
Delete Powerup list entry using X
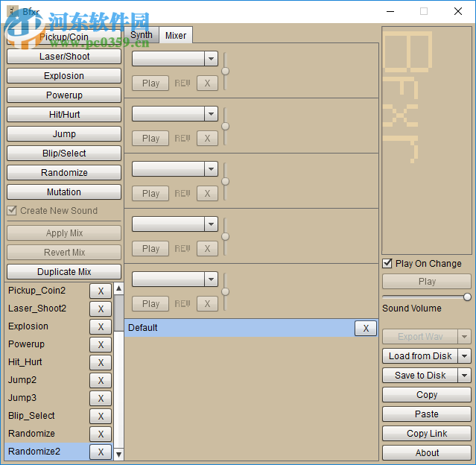tap(101, 345)
